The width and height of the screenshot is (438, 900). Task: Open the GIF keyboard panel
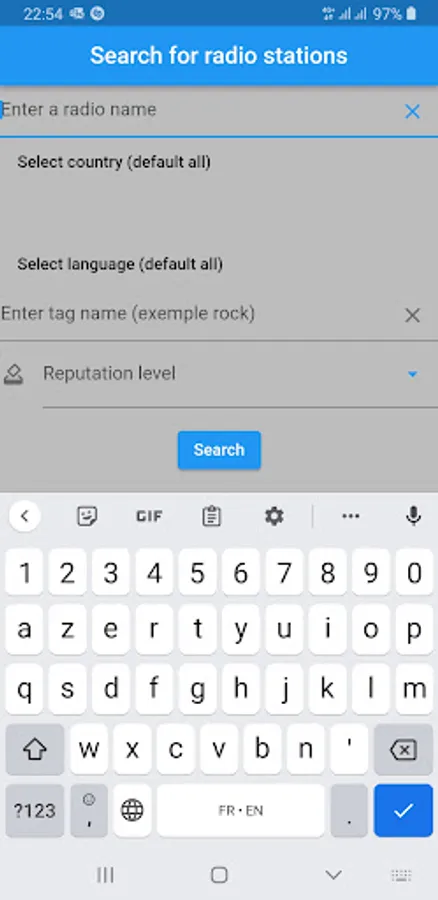coord(149,517)
